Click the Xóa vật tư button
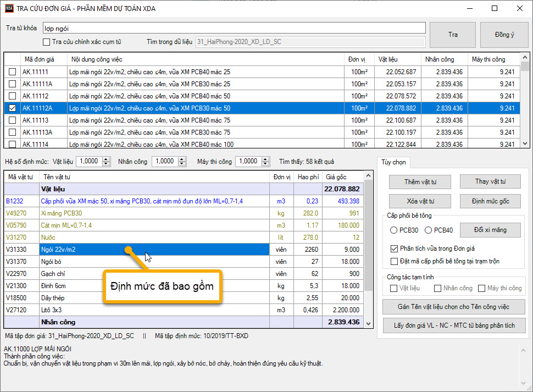 click(x=420, y=201)
